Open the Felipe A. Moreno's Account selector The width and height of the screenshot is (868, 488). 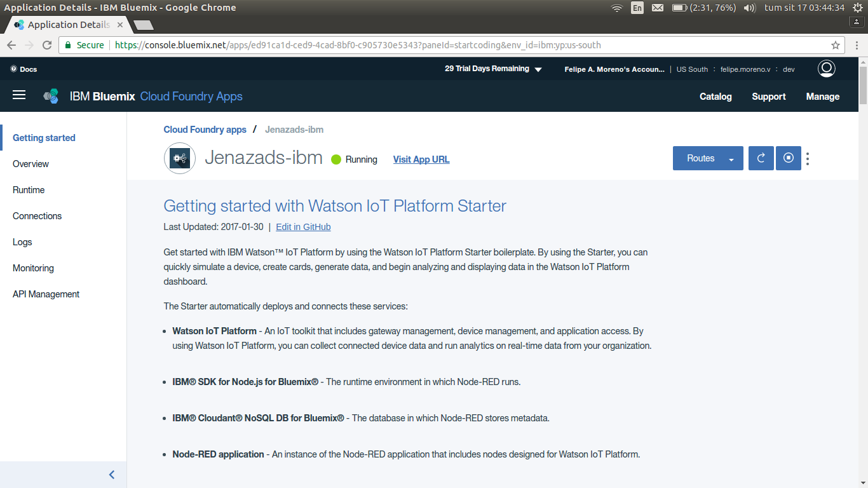coord(614,69)
